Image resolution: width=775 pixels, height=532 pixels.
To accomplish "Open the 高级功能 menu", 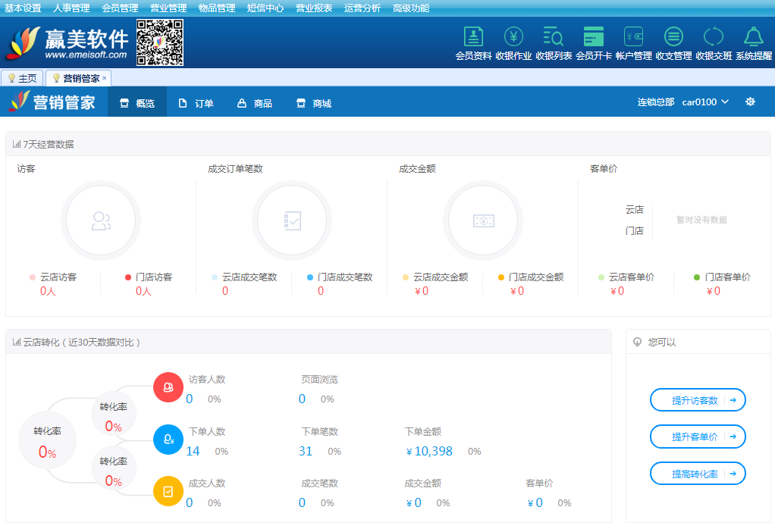I will click(x=411, y=8).
